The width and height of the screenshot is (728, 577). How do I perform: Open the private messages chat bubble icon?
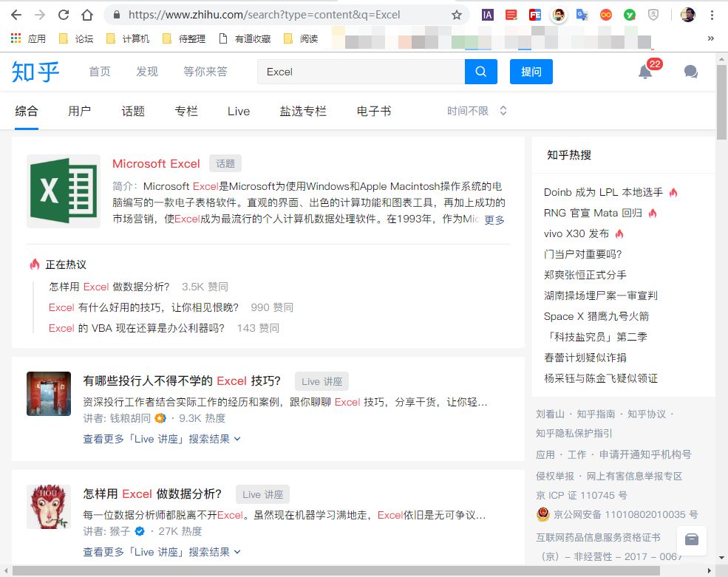[691, 72]
